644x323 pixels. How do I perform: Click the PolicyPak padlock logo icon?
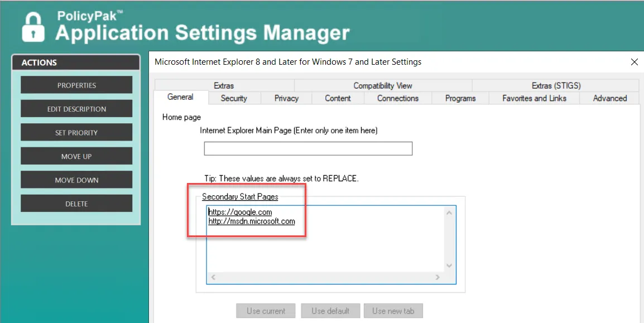33,27
